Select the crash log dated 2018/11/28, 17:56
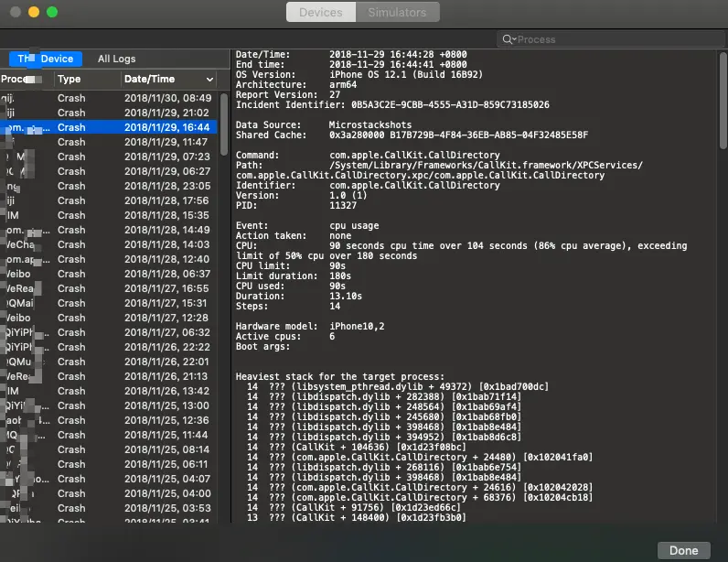Image resolution: width=728 pixels, height=562 pixels. point(109,200)
